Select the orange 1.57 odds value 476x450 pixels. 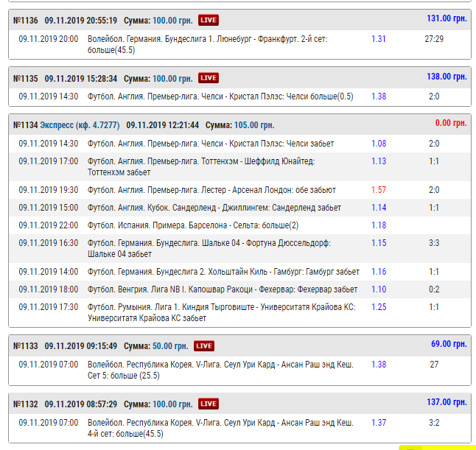click(x=379, y=190)
